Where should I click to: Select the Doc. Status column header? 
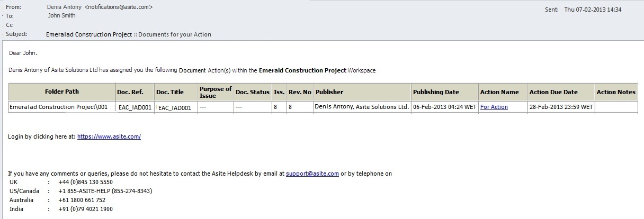tap(253, 92)
